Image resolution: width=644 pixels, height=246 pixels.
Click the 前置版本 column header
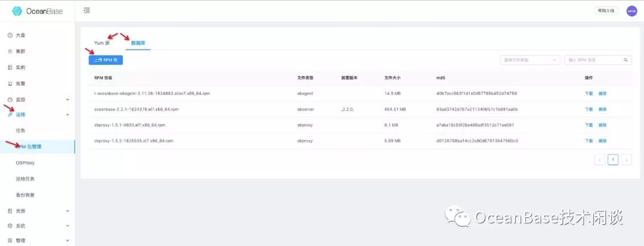click(349, 78)
